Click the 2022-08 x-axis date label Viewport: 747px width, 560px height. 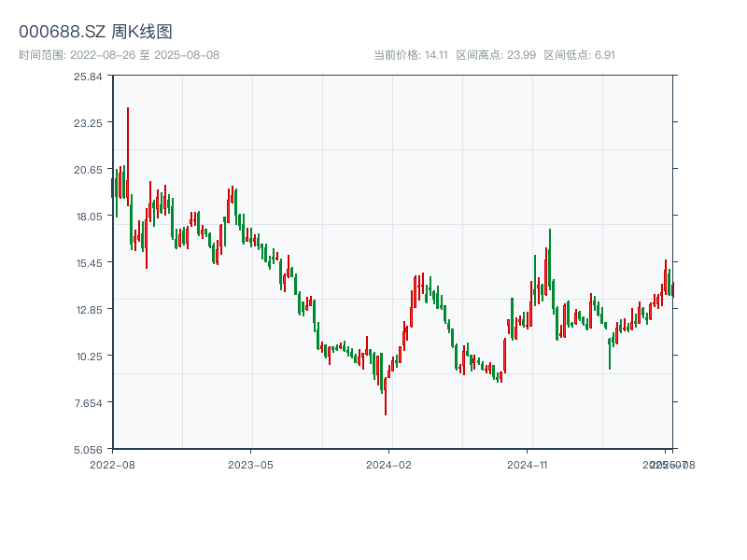coord(112,464)
